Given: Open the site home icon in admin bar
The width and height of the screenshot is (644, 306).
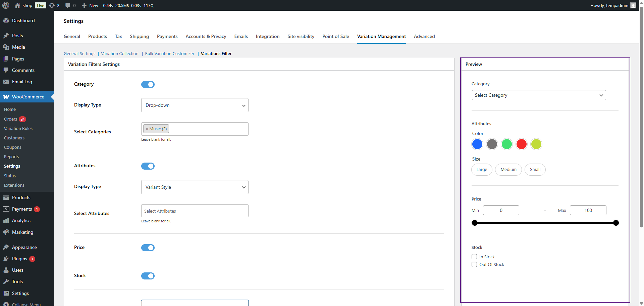Looking at the screenshot, I should pos(17,5).
